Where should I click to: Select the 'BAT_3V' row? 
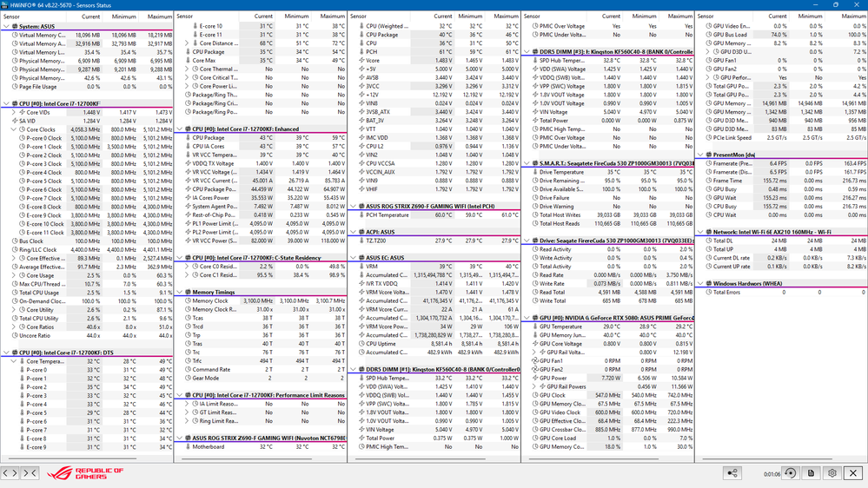point(434,121)
